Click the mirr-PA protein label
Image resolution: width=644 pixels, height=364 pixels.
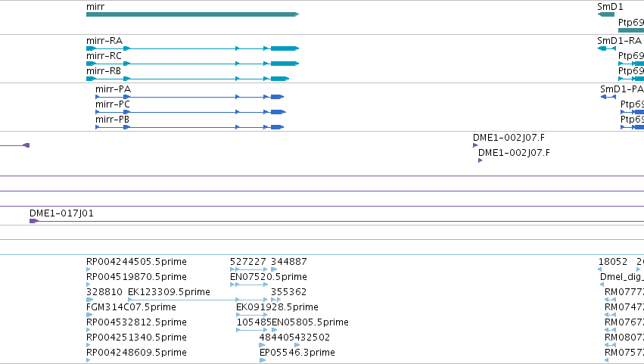(113, 89)
